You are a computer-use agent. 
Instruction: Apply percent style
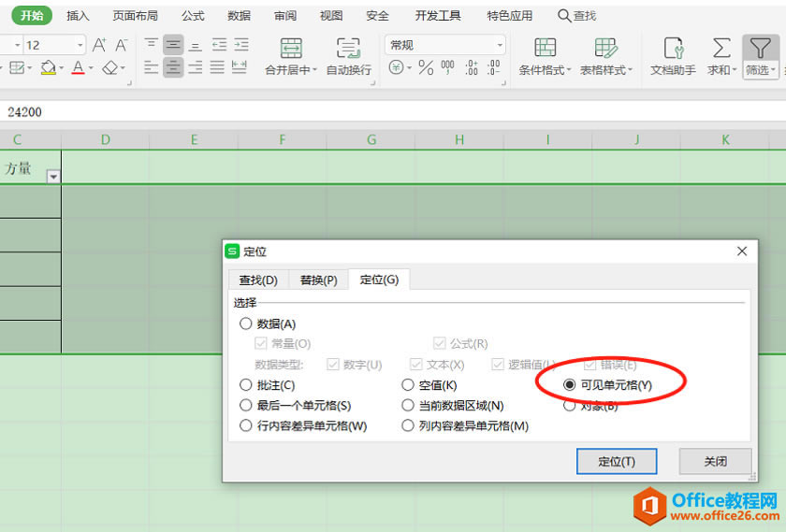[x=426, y=67]
